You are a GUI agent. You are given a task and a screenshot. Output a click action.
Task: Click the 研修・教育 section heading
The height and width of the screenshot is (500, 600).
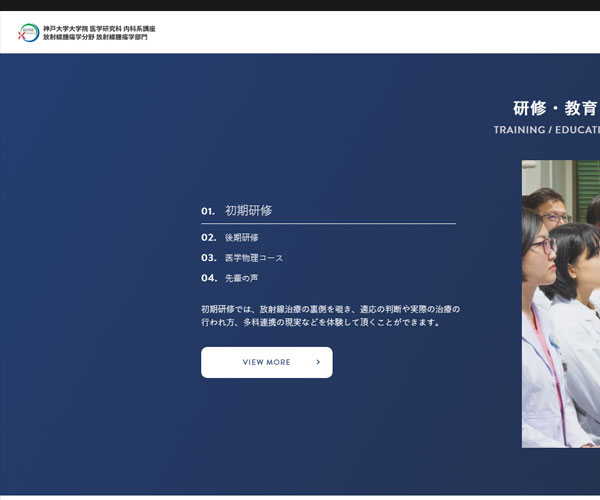555,108
